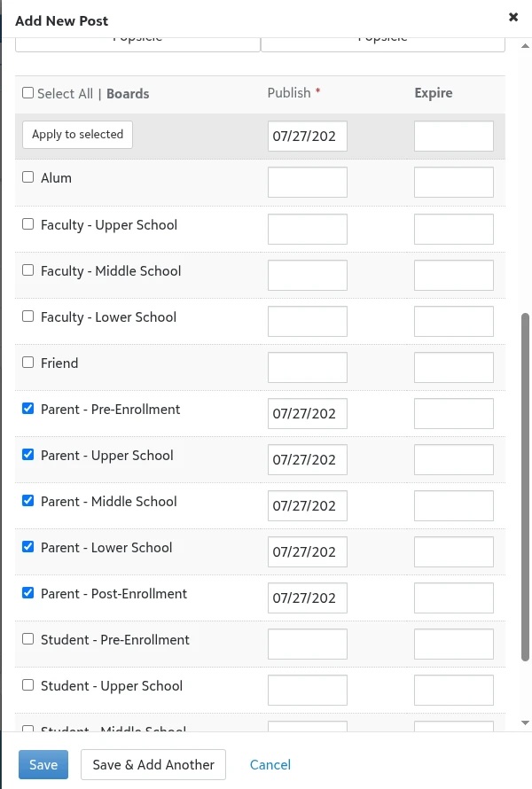Click scrollbar up arrow
The image size is (532, 789).
pyautogui.click(x=525, y=46)
